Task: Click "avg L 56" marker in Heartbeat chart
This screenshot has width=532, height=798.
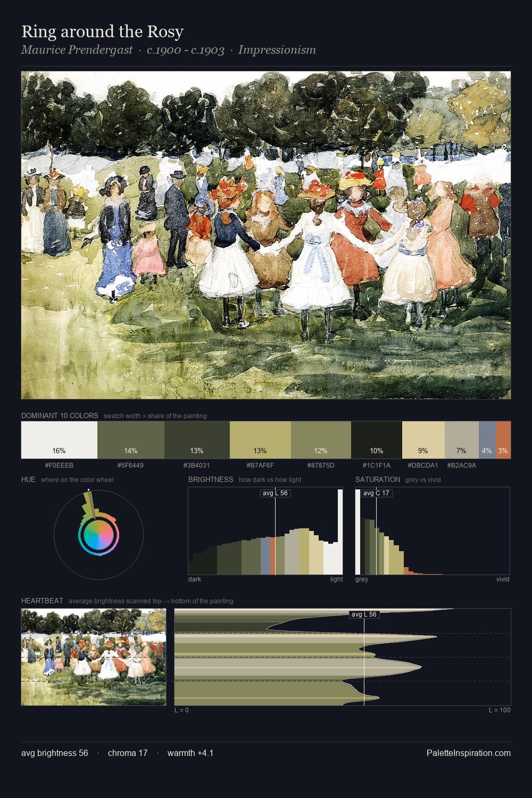Action: click(364, 614)
